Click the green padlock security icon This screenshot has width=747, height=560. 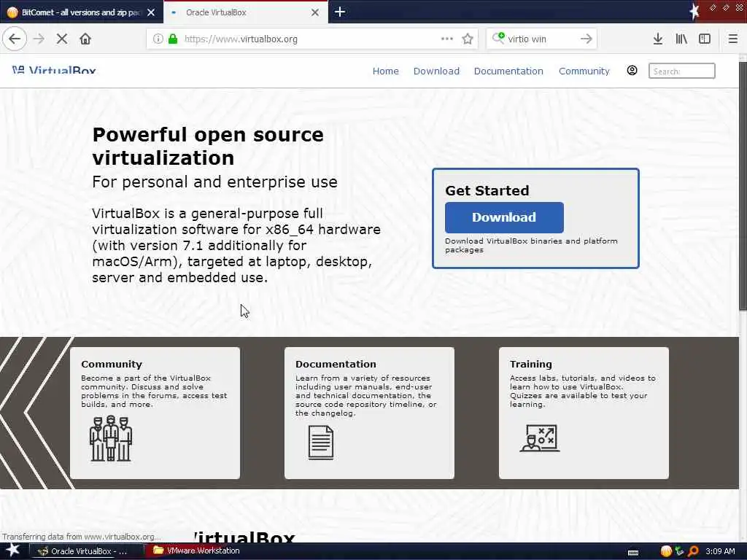pyautogui.click(x=174, y=39)
